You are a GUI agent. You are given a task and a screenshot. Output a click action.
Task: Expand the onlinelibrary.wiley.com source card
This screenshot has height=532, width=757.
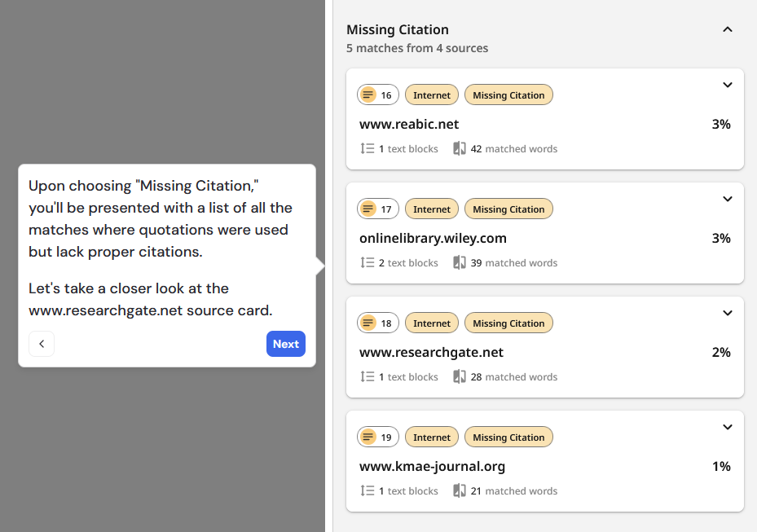click(x=728, y=199)
